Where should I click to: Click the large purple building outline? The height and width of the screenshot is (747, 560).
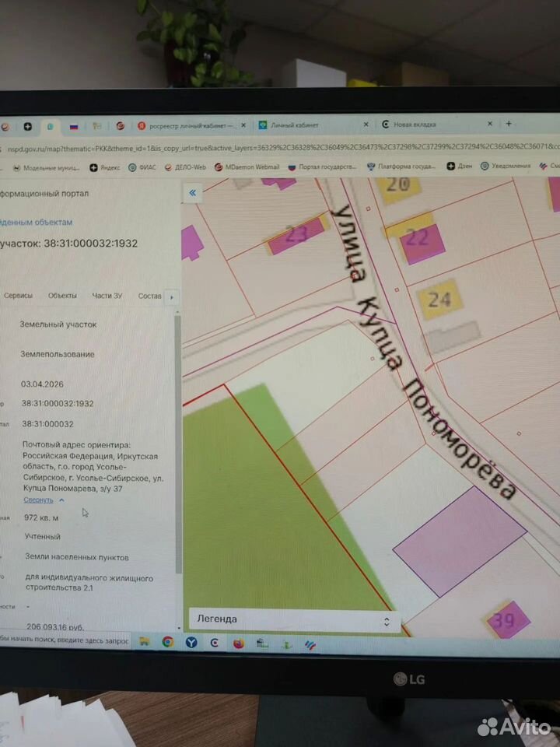(x=460, y=542)
